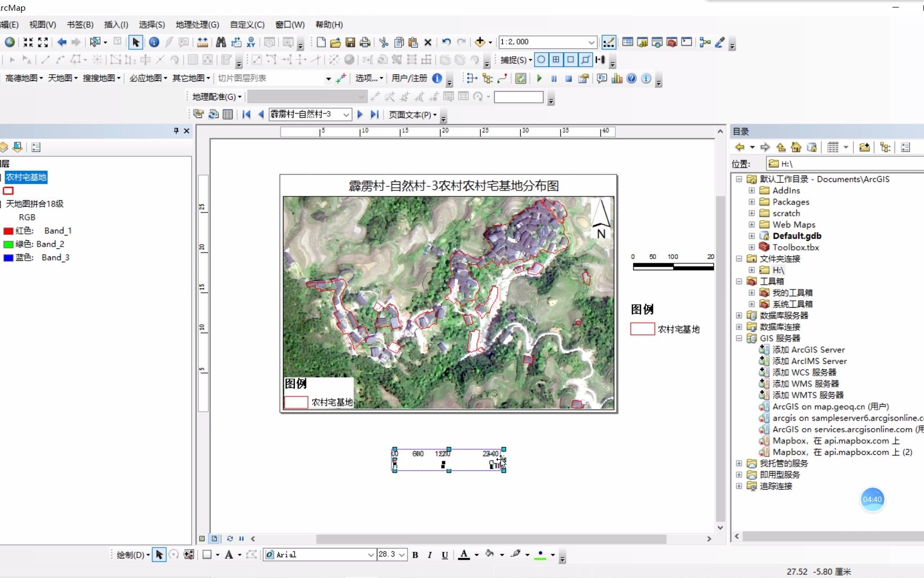
Task: Click 添加 WMTS 服务器 in the catalog
Action: pos(807,394)
